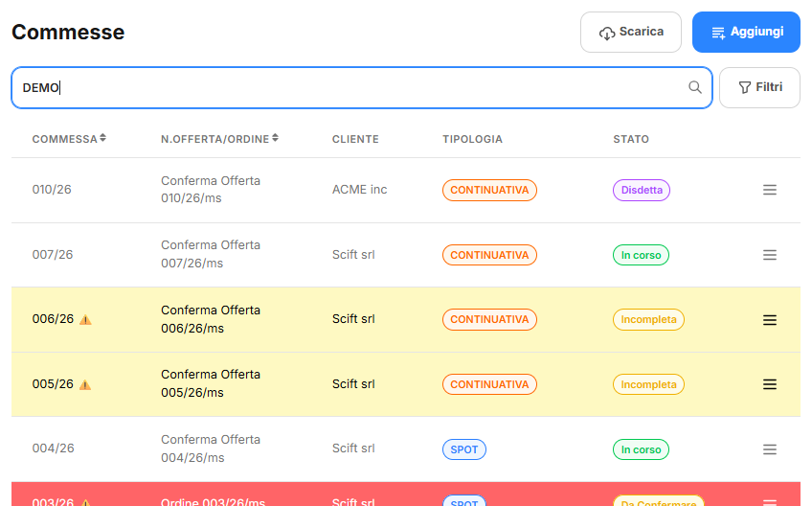Open row menu for commessa 010/26

769,190
